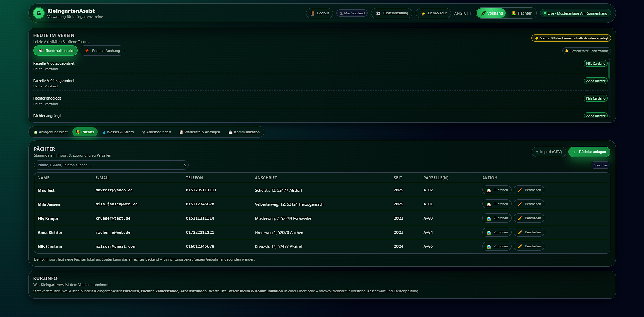
Task: Click the pin icon on Schnell-Aushang
Action: pos(87,51)
